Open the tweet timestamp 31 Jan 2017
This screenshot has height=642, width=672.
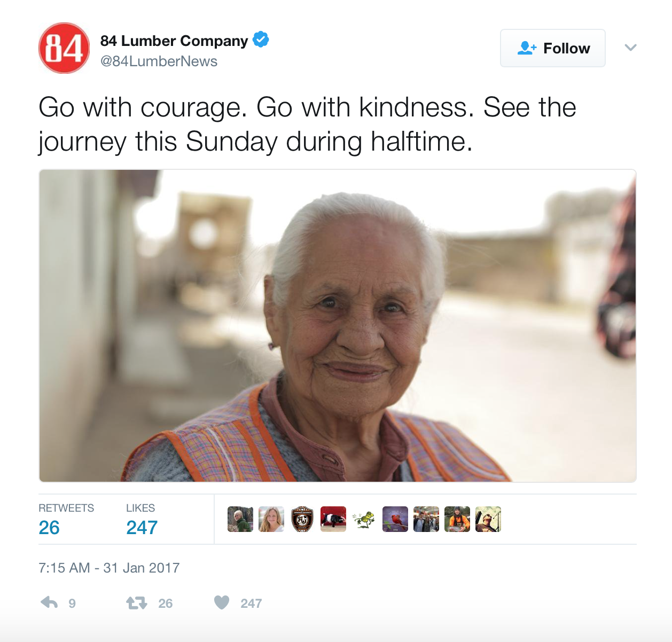coord(109,568)
